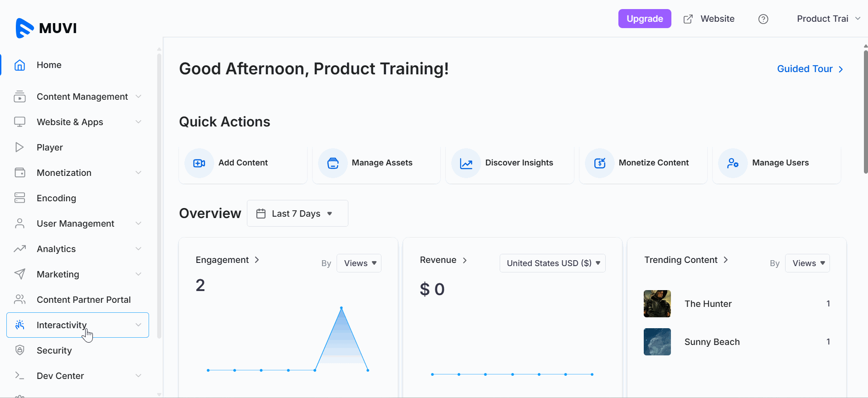
Task: Open The Hunter thumbnail in Trending Content
Action: pyautogui.click(x=657, y=304)
